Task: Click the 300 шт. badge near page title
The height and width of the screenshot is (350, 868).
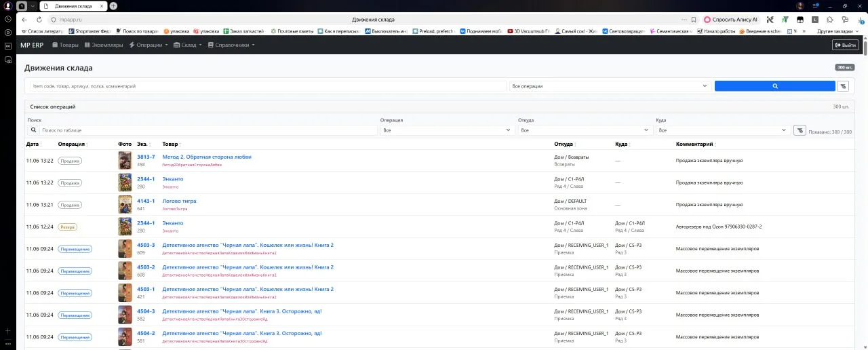Action: point(845,68)
